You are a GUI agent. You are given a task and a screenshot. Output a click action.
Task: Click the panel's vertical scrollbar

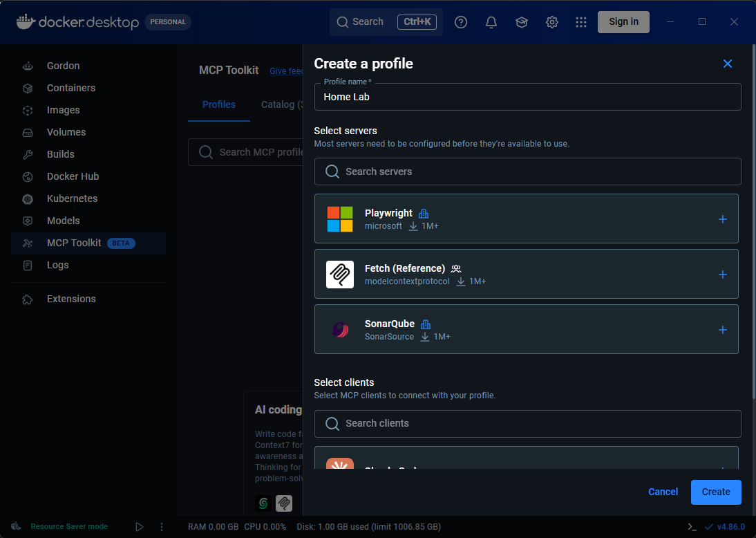tap(754, 222)
